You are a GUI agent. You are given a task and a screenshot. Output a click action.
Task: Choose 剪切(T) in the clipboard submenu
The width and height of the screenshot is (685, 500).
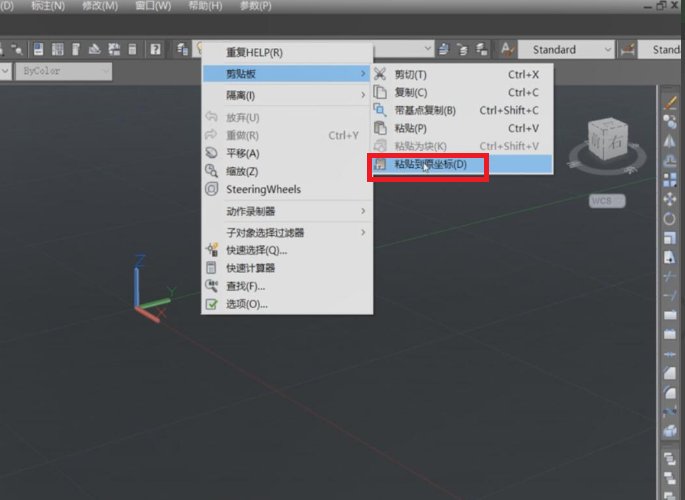(x=462, y=74)
